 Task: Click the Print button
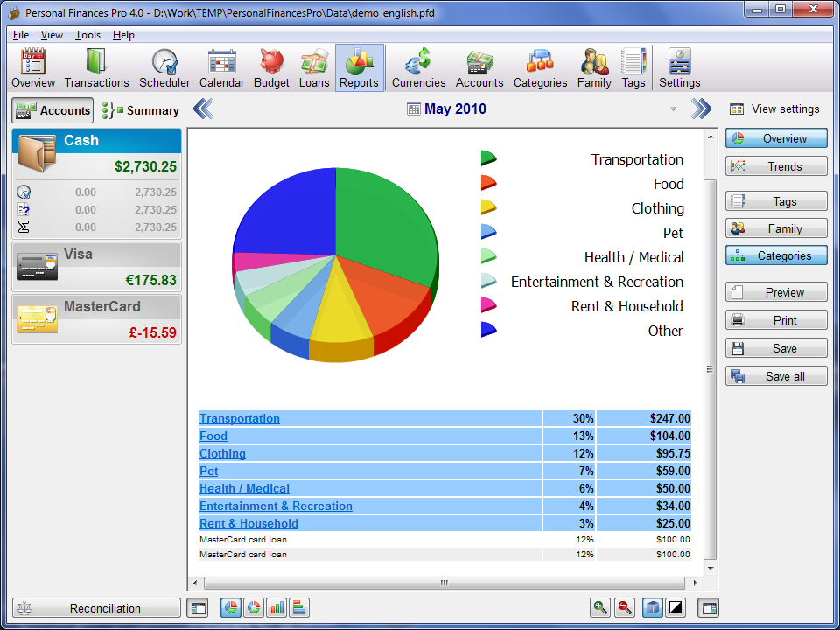[x=776, y=320]
